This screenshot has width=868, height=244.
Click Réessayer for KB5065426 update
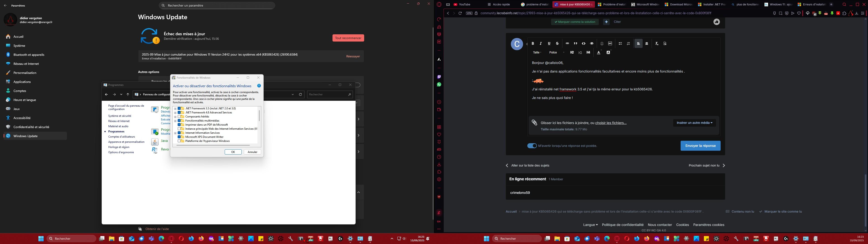click(x=353, y=56)
